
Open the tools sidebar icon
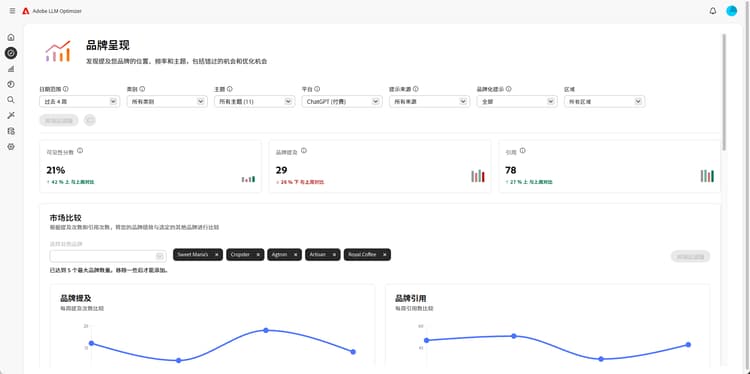click(x=11, y=115)
